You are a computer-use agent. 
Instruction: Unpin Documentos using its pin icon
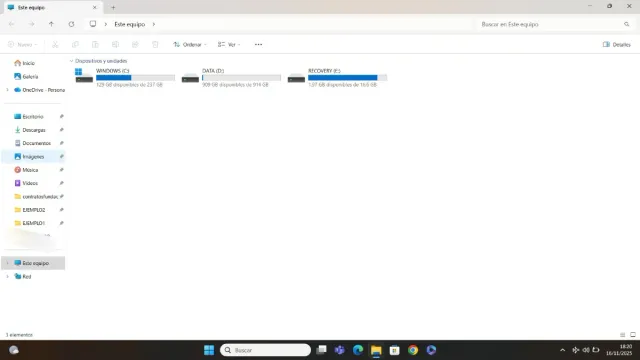pyautogui.click(x=62, y=143)
